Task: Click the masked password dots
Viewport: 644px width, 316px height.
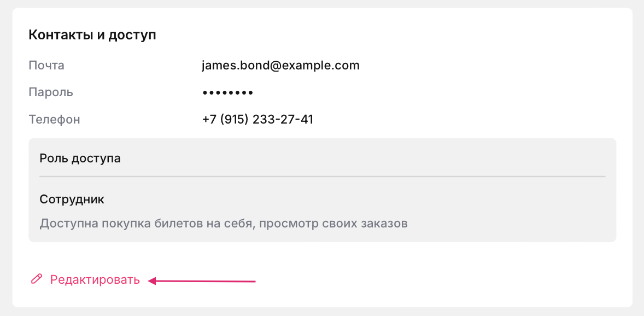Action: (x=227, y=93)
